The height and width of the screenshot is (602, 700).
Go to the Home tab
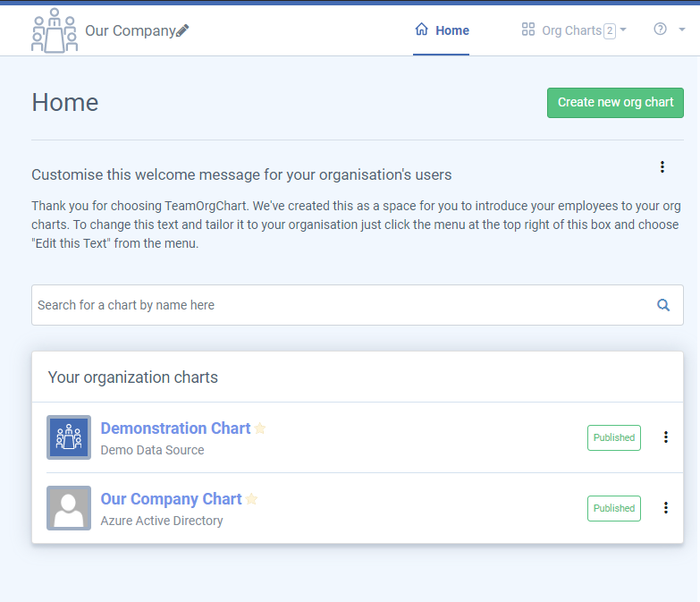(x=442, y=30)
